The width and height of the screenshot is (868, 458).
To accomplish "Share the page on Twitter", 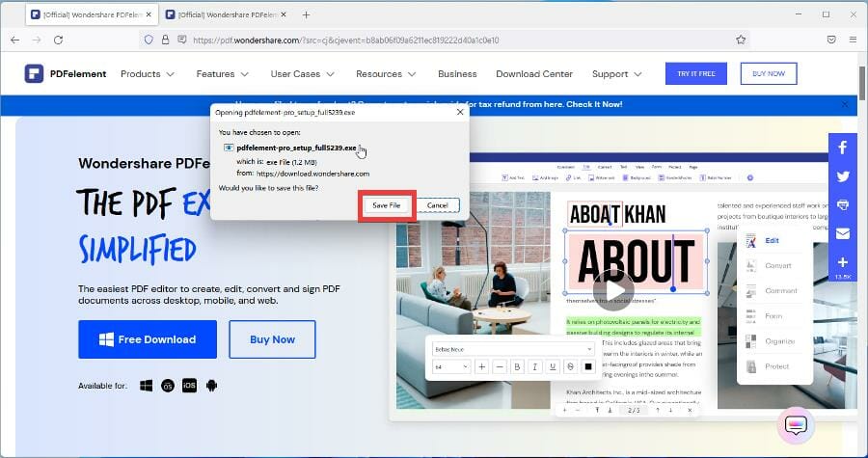I will click(843, 176).
